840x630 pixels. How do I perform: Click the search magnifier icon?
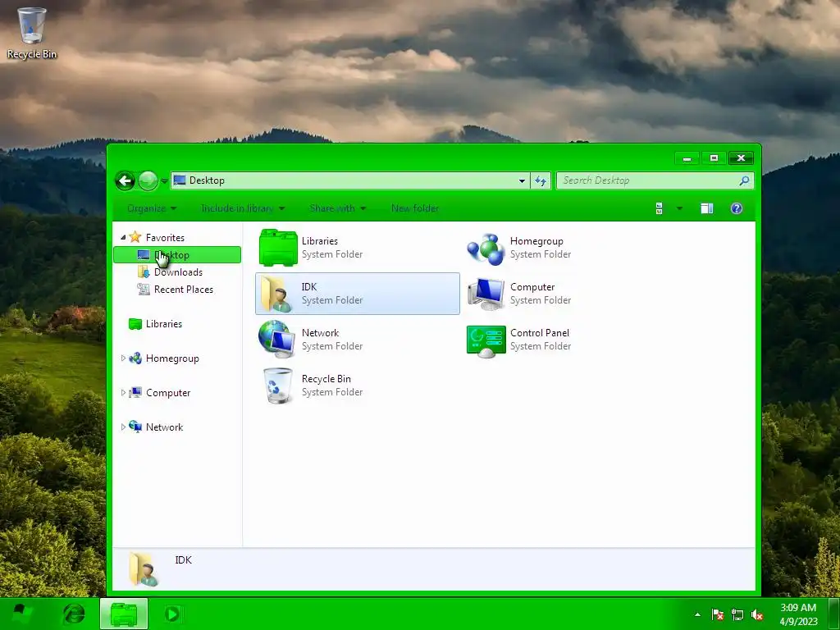(x=744, y=180)
